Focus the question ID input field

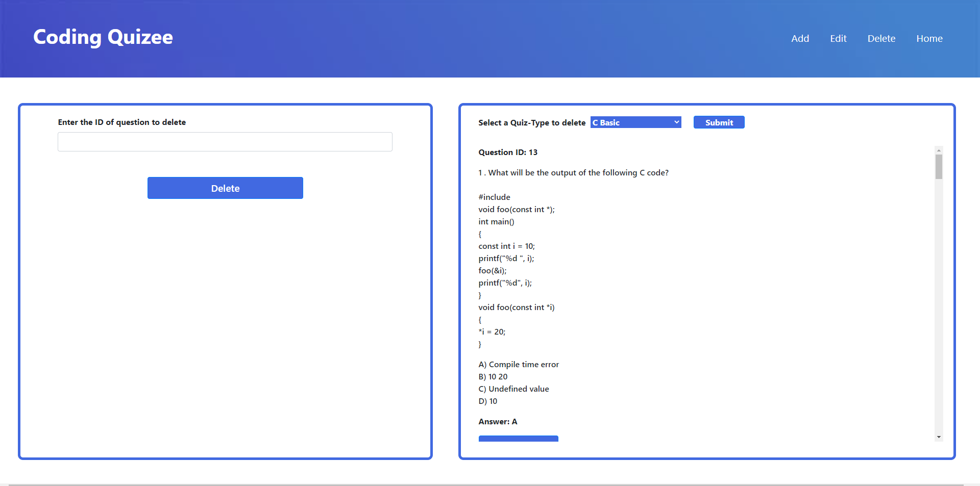[225, 142]
